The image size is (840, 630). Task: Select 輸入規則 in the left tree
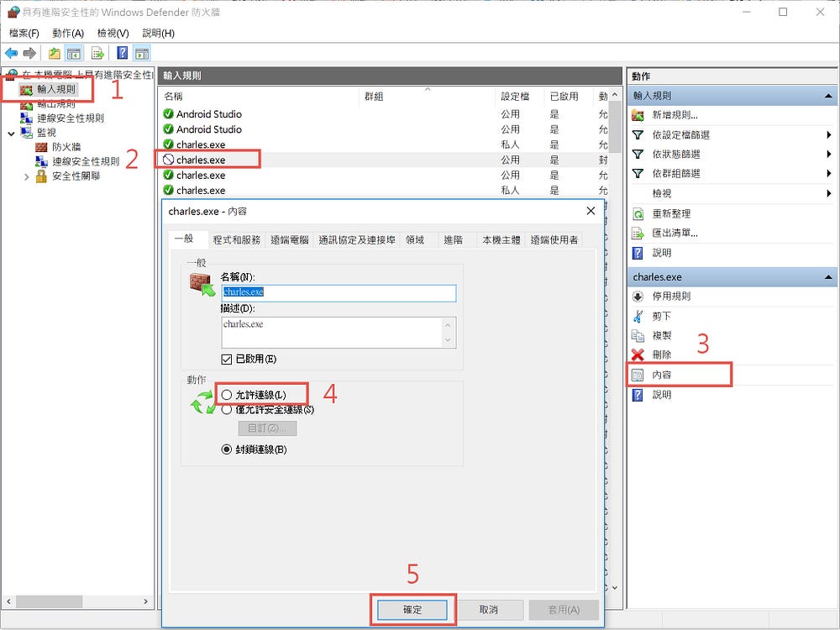pyautogui.click(x=56, y=90)
